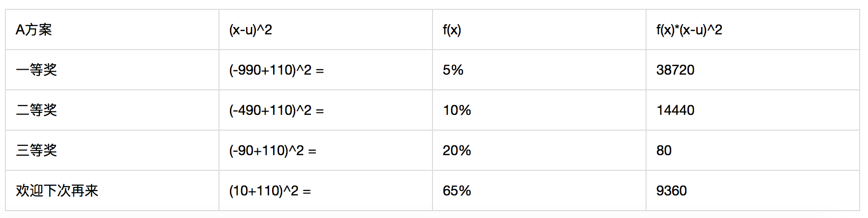Click the A方案 header cell
The image size is (868, 218).
tap(34, 30)
